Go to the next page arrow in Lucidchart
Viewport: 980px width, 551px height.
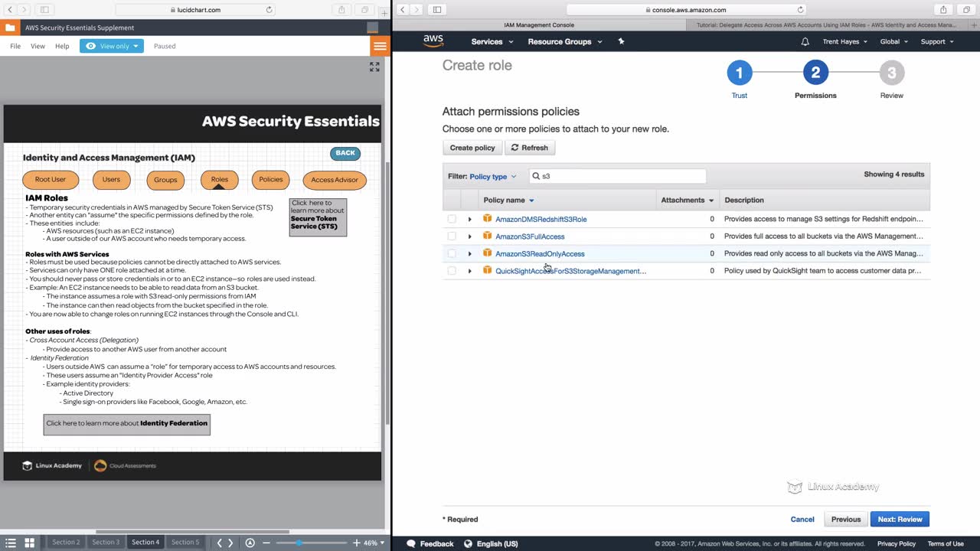pos(231,543)
